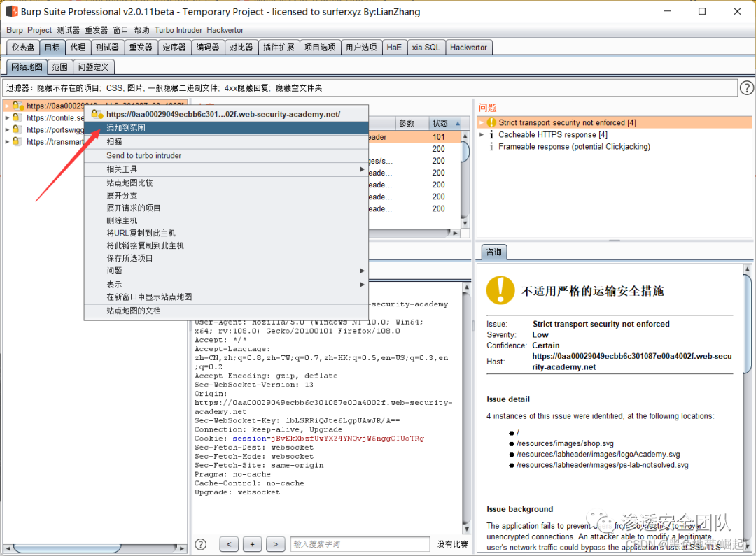756x556 pixels.
Task: Select the 咨询 advisory tab
Action: (493, 252)
